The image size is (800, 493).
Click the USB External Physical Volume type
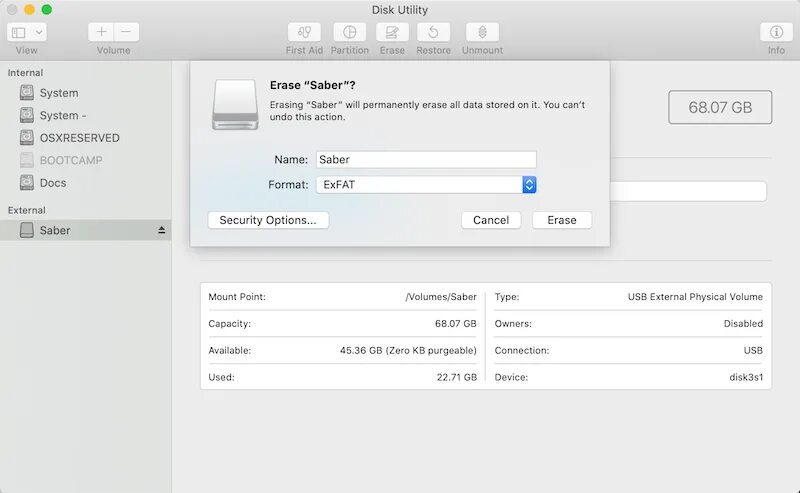[x=695, y=297]
